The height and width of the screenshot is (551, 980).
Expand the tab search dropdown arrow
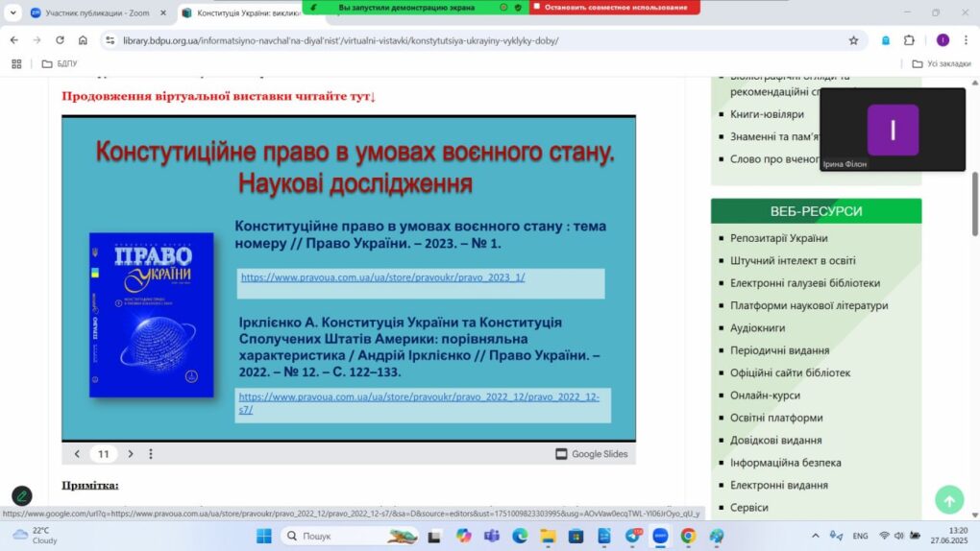point(13,12)
